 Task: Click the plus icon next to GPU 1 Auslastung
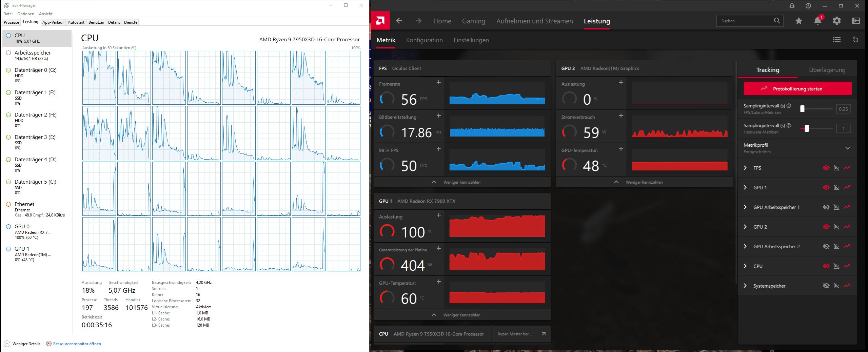point(439,215)
